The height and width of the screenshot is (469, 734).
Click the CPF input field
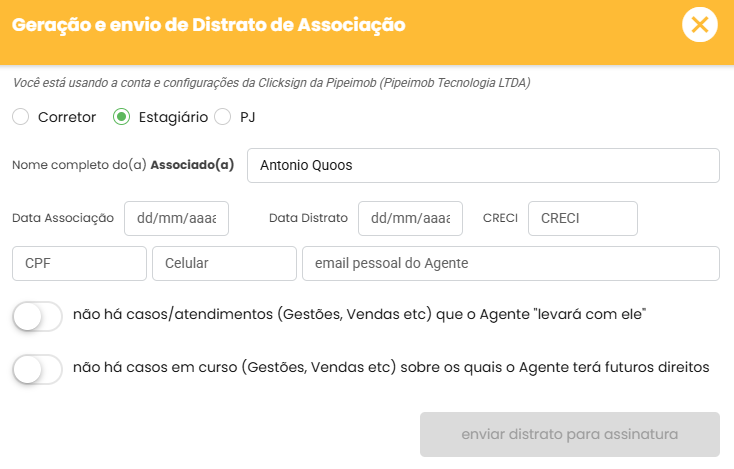[79, 264]
